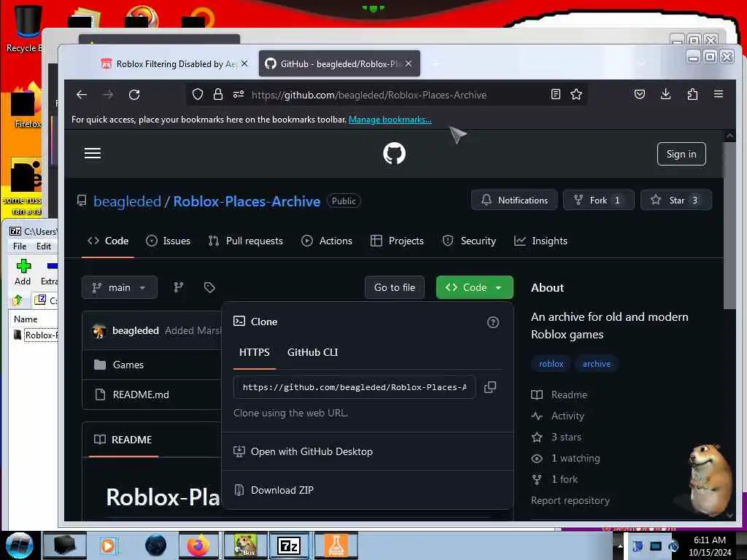Image resolution: width=747 pixels, height=560 pixels.
Task: Click the roblox topic tag
Action: click(551, 364)
